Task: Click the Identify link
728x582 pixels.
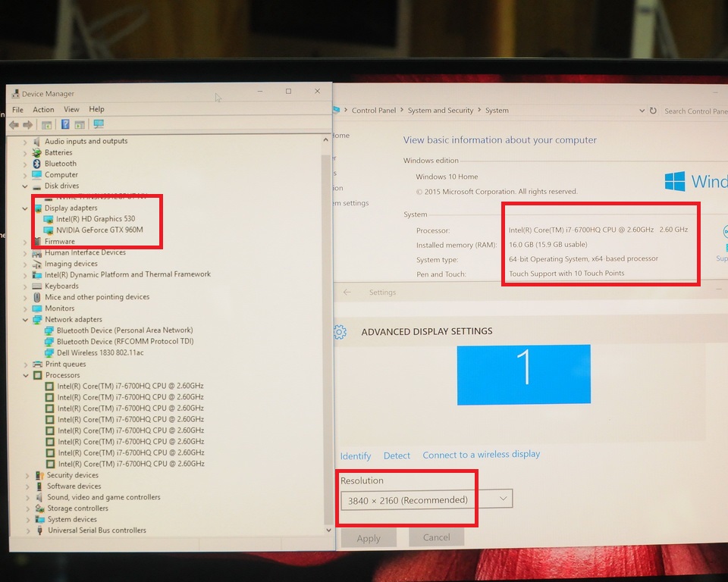Action: (356, 455)
